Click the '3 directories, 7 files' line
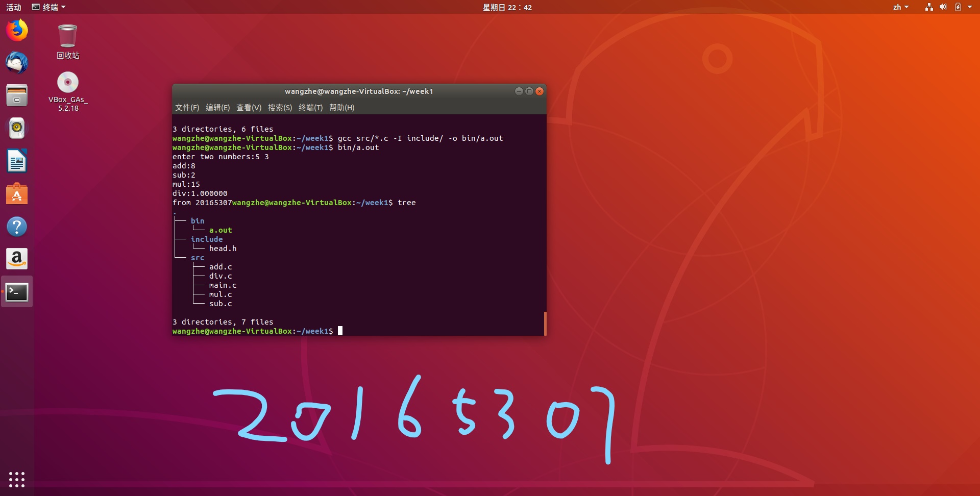This screenshot has width=980, height=496. [x=223, y=322]
